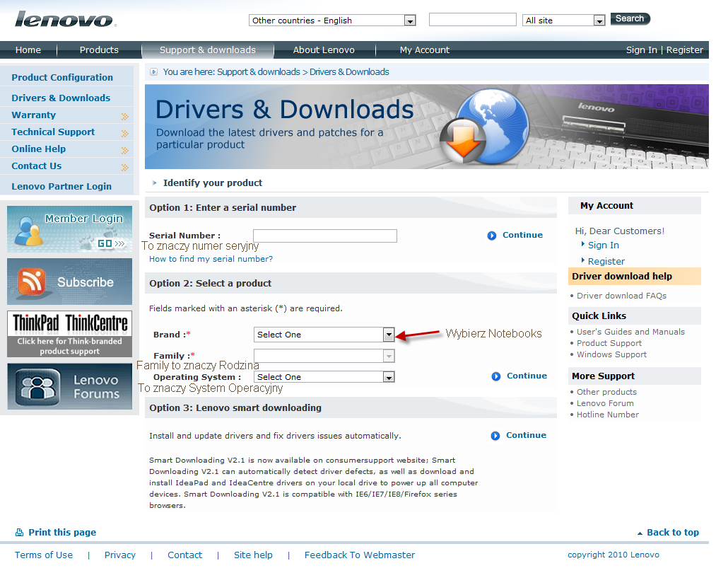Viewport: 728px width, 573px height.
Task: Click Register in the top bar
Action: (684, 50)
